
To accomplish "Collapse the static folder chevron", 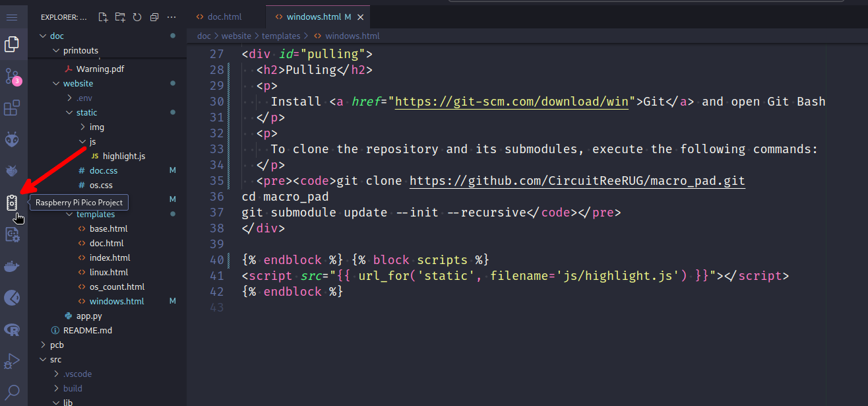I will (69, 113).
